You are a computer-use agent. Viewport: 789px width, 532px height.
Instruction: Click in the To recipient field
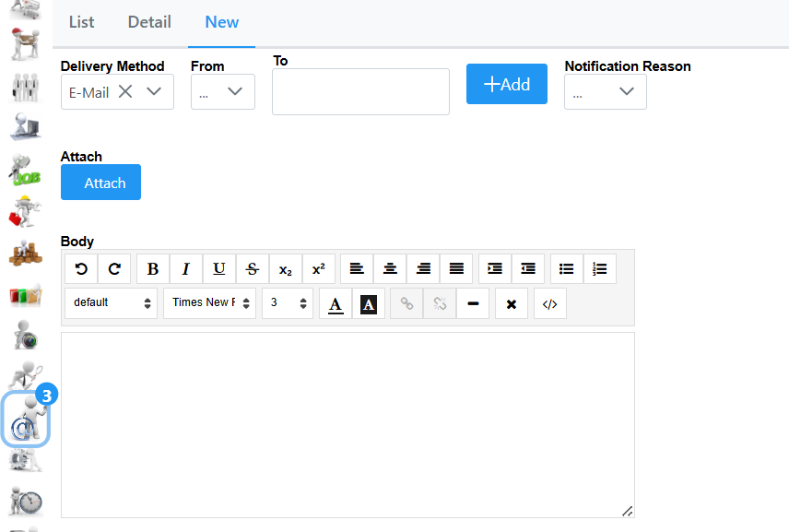coord(360,92)
